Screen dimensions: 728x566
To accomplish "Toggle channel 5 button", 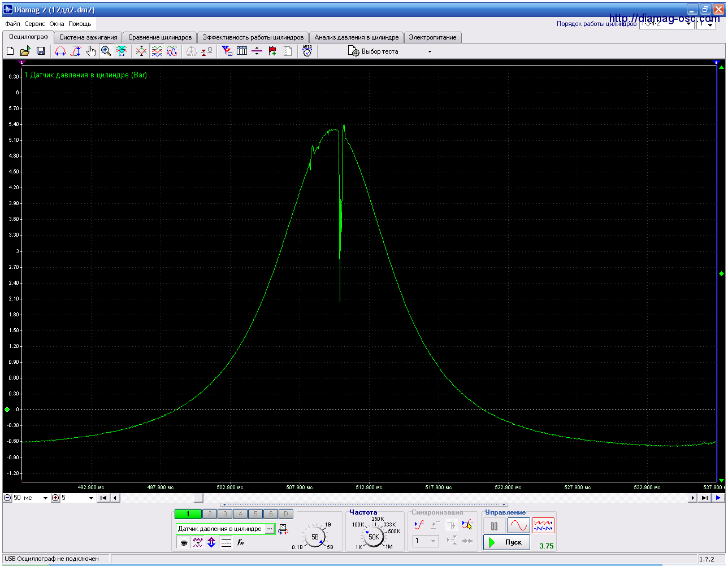I will pos(255,514).
